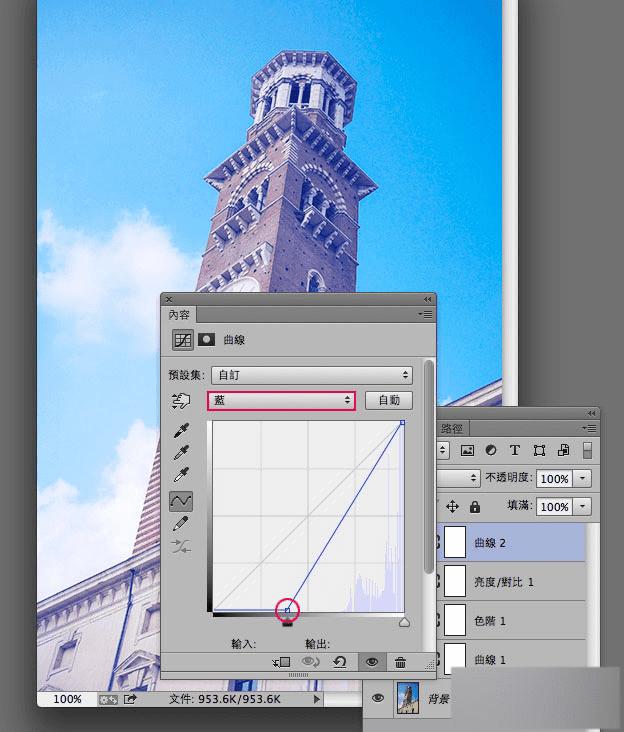Toggle adjustment layer visibility eye in Properties
This screenshot has height=732, width=624.
[x=372, y=662]
